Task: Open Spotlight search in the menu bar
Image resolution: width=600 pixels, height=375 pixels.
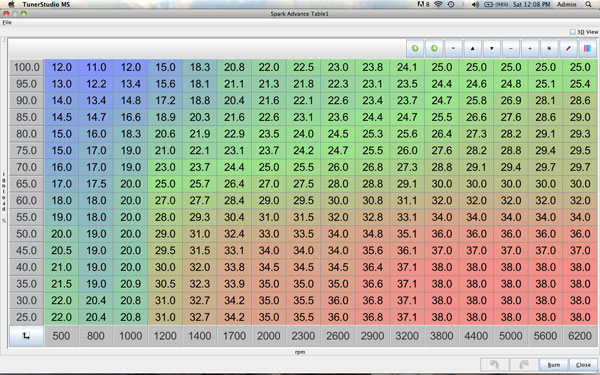Action: (588, 4)
